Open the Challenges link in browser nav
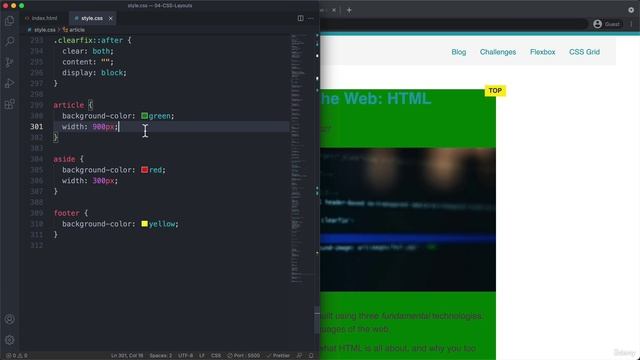This screenshot has height=360, width=640. tap(498, 52)
